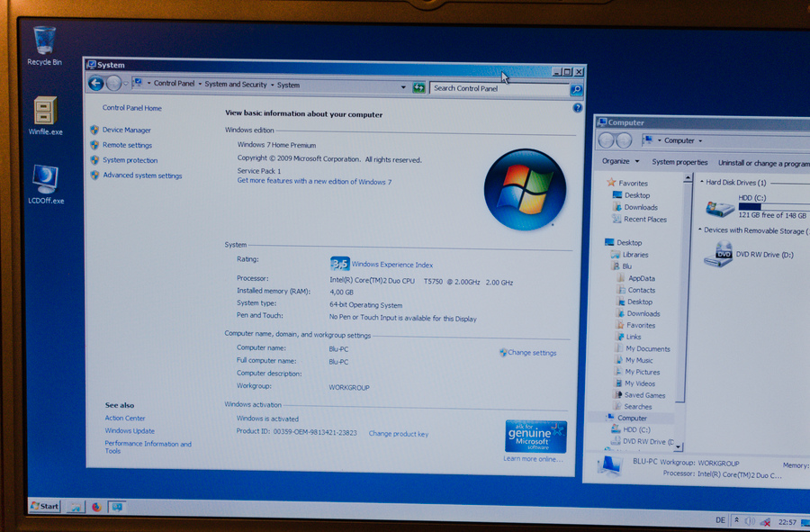810x532 pixels.
Task: Open System protection
Action: tap(130, 160)
